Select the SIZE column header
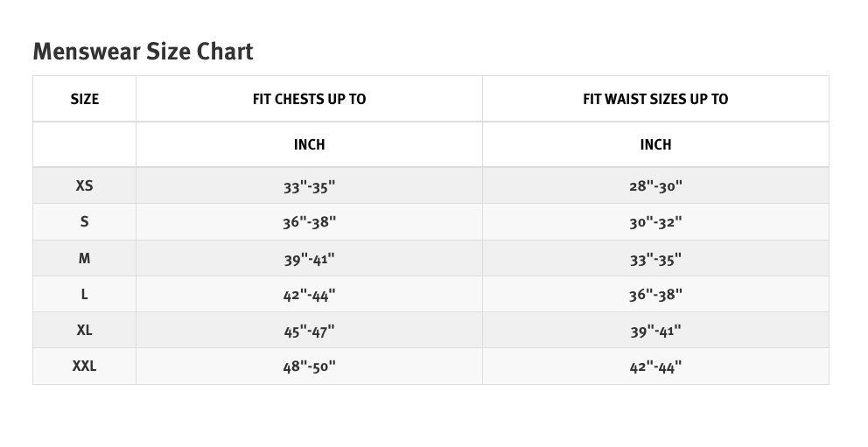 coord(85,99)
